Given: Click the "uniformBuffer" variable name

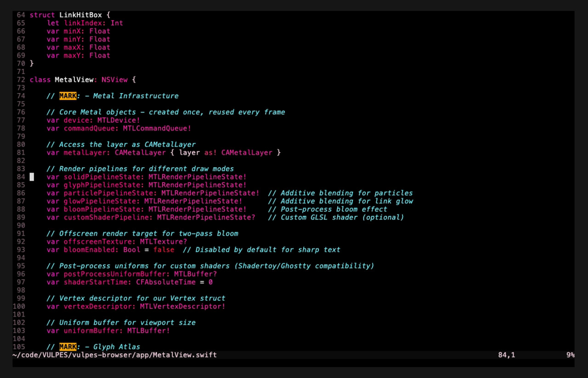Looking at the screenshot, I should click(x=91, y=331).
